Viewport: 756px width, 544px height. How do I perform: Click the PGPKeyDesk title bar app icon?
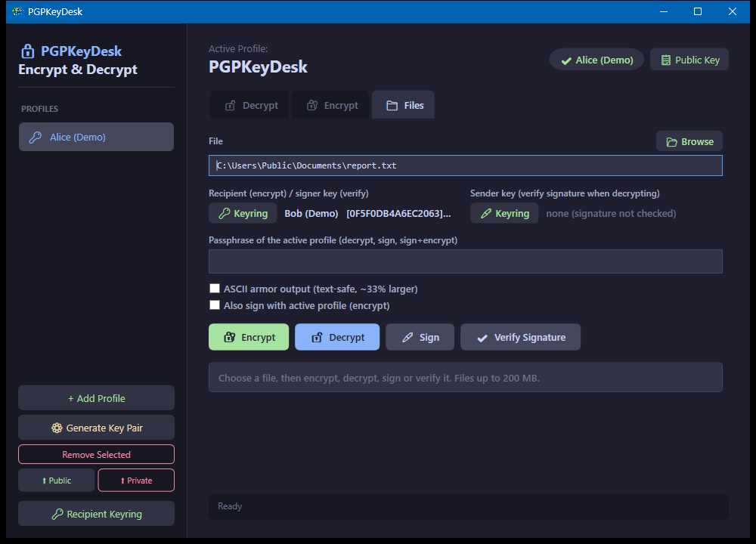coord(18,11)
